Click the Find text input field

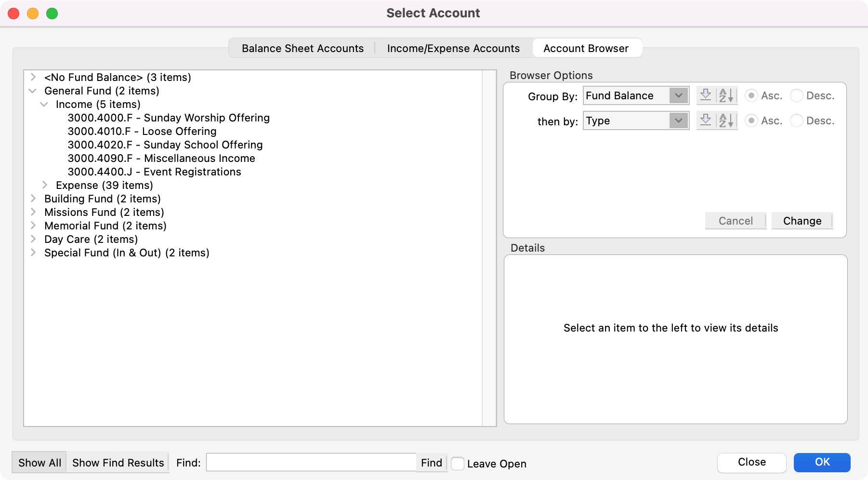pos(311,463)
